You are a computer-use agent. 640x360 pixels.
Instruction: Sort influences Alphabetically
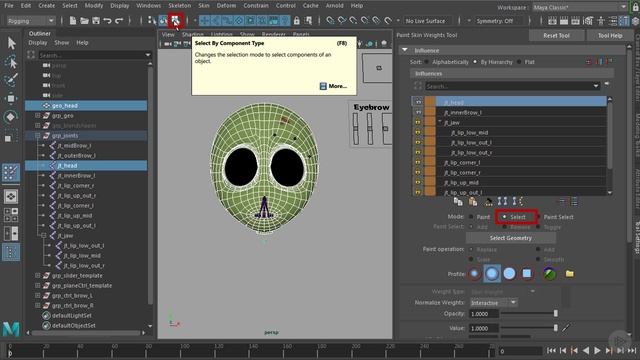tap(427, 62)
